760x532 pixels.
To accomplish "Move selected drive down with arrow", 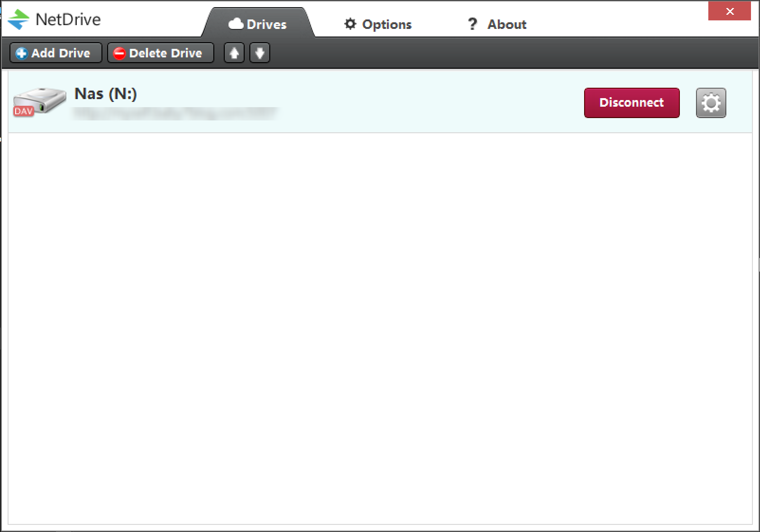I will click(260, 53).
